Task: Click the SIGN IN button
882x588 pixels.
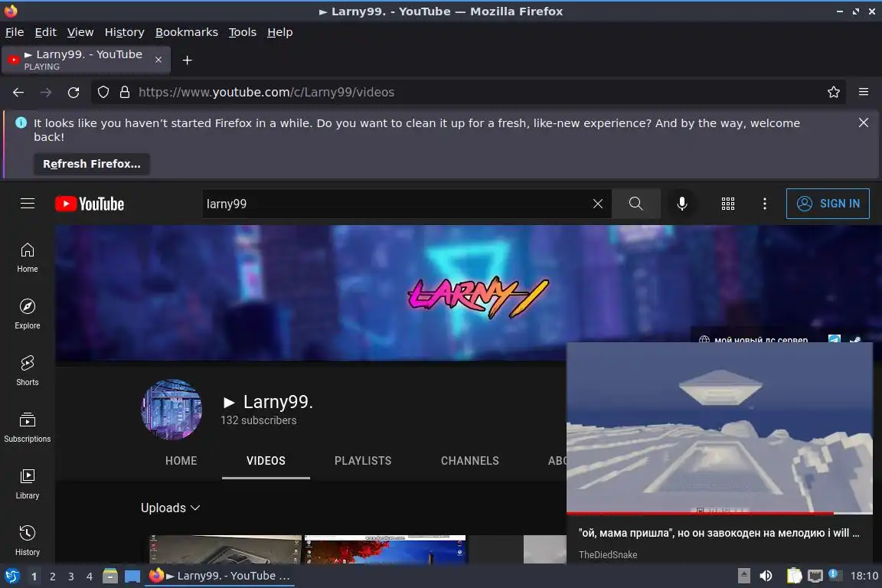Action: (828, 204)
